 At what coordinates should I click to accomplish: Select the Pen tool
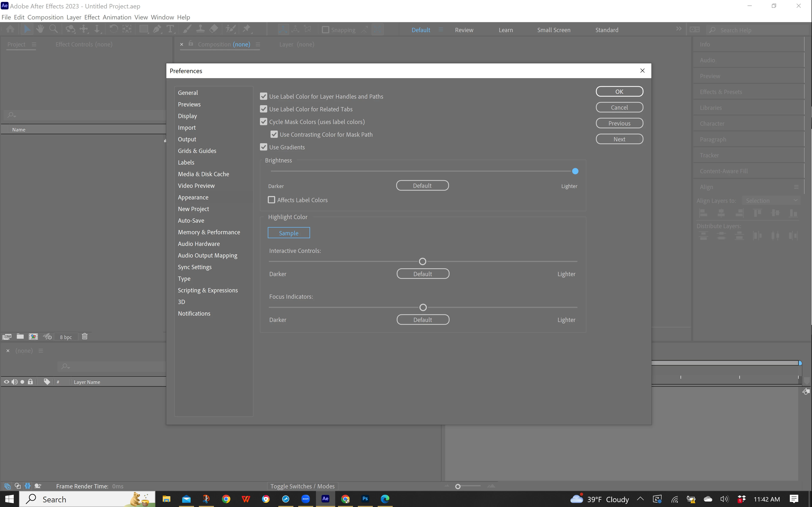pyautogui.click(x=157, y=29)
